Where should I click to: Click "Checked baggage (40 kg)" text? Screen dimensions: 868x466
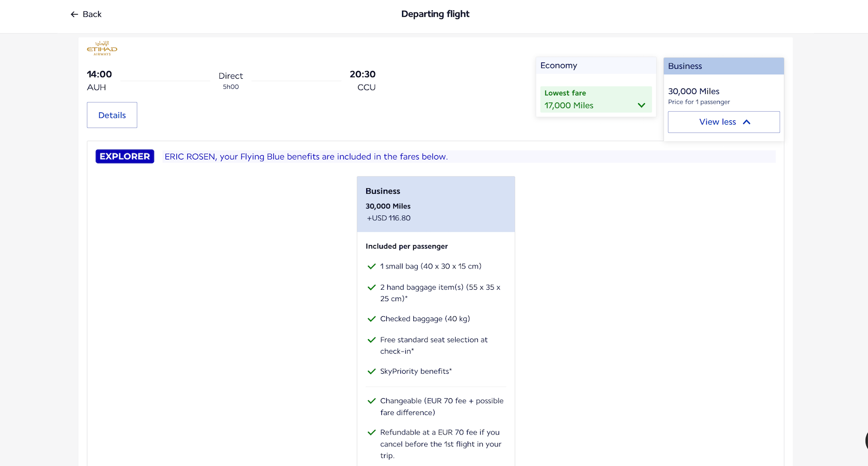pos(425,319)
